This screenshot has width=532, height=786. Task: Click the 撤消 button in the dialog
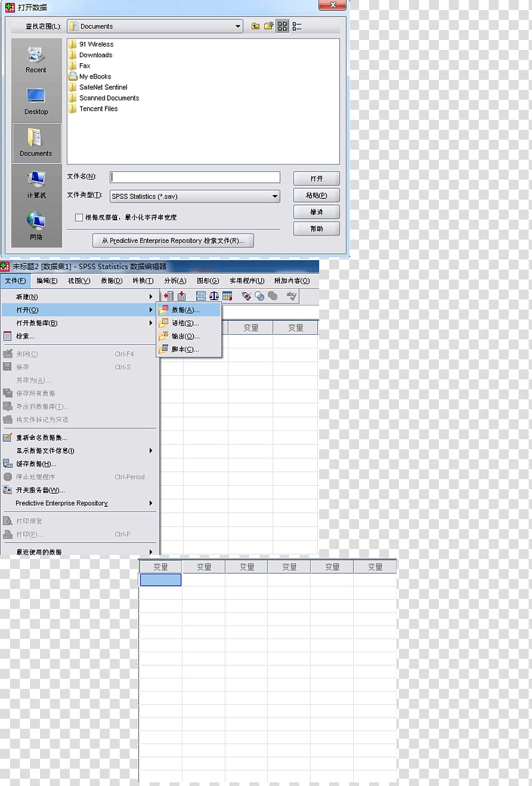click(317, 212)
